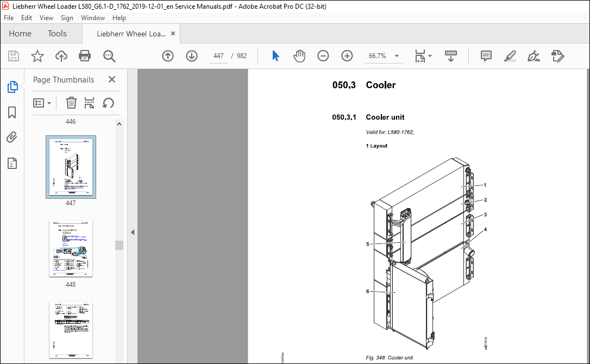590x364 pixels.
Task: Open Page Thumbnails sidebar icon
Action: pyautogui.click(x=12, y=87)
